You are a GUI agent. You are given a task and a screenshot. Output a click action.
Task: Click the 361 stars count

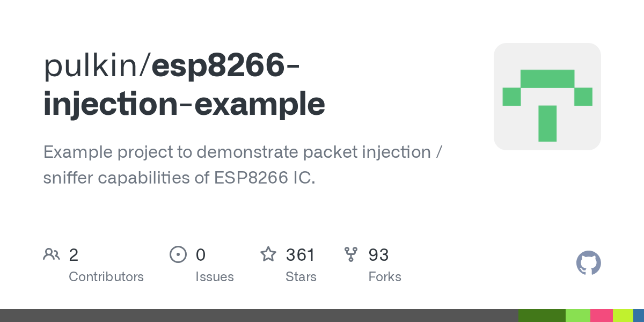pos(301,254)
